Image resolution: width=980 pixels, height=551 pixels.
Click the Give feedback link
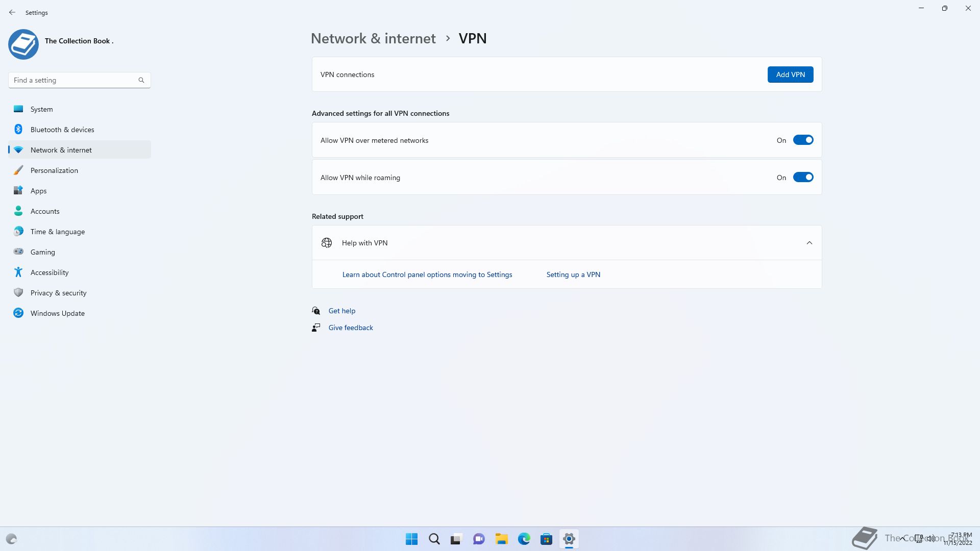(x=351, y=328)
